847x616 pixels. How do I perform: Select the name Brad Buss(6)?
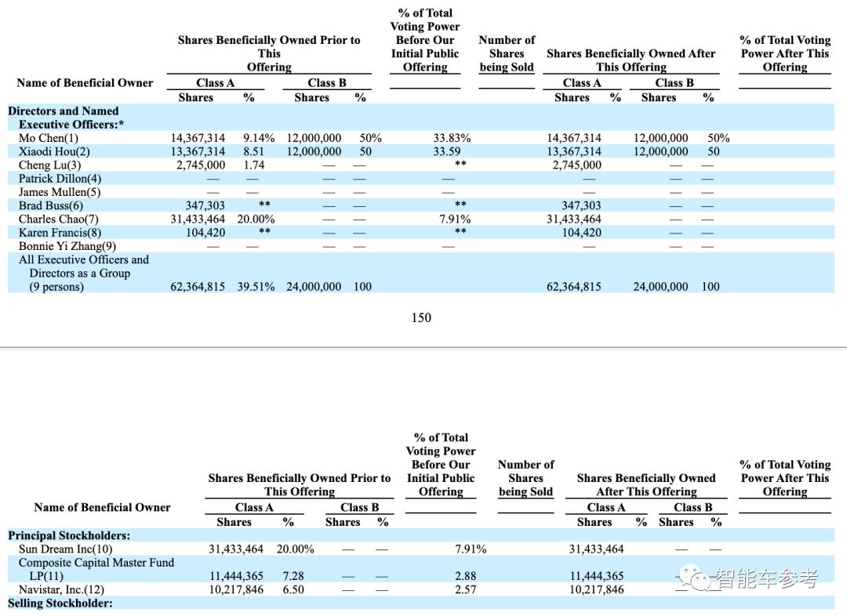click(x=51, y=205)
